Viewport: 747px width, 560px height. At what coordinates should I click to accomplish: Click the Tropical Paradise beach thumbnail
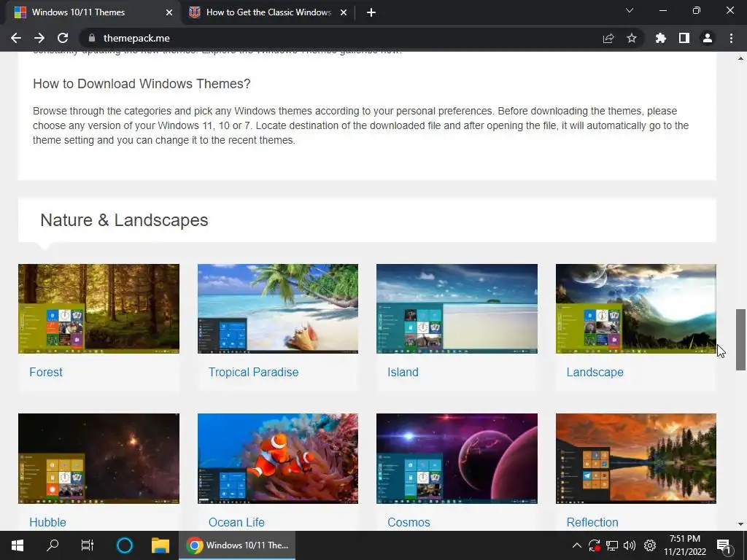[x=278, y=308]
